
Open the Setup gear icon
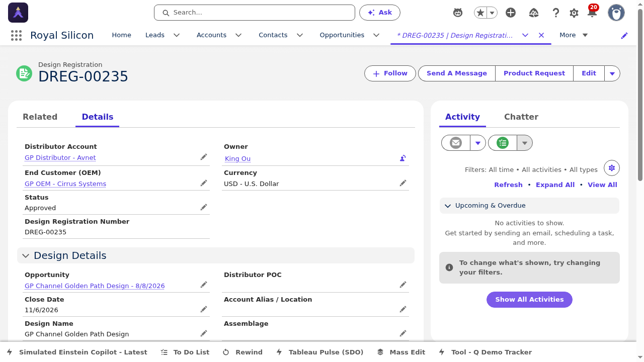574,13
